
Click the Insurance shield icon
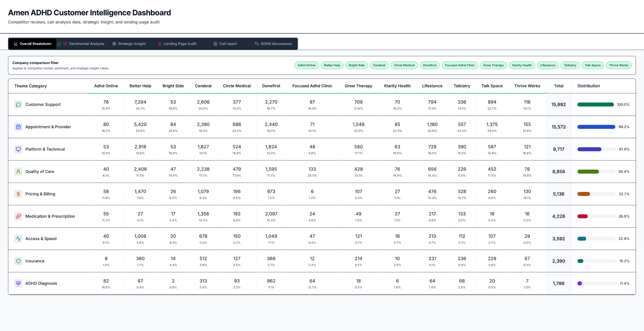click(x=18, y=261)
